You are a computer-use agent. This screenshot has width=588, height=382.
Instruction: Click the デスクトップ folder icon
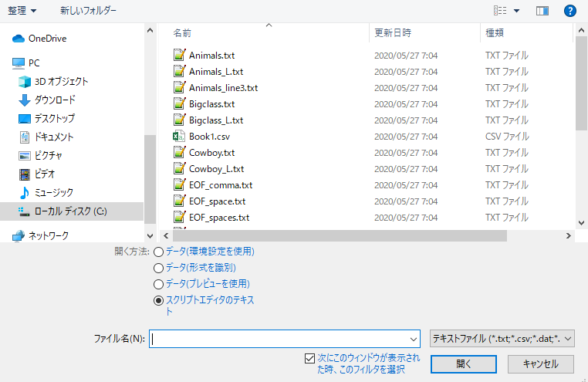(25, 119)
